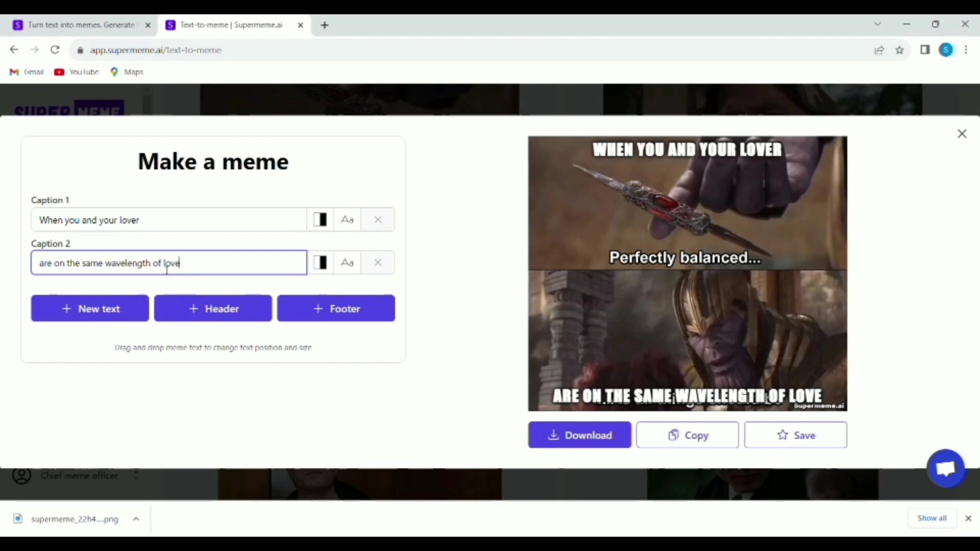Close the Text-to-meme tab
The height and width of the screenshot is (551, 980).
coord(301,25)
